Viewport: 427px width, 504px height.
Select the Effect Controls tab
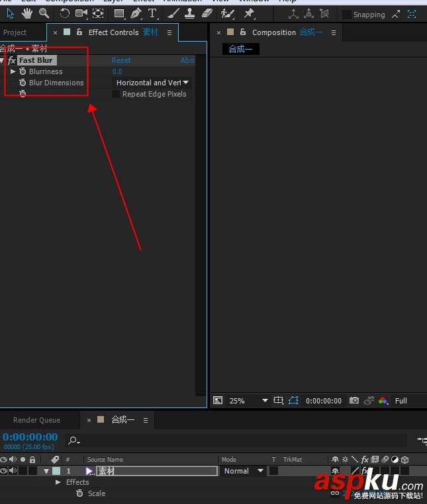coord(113,32)
